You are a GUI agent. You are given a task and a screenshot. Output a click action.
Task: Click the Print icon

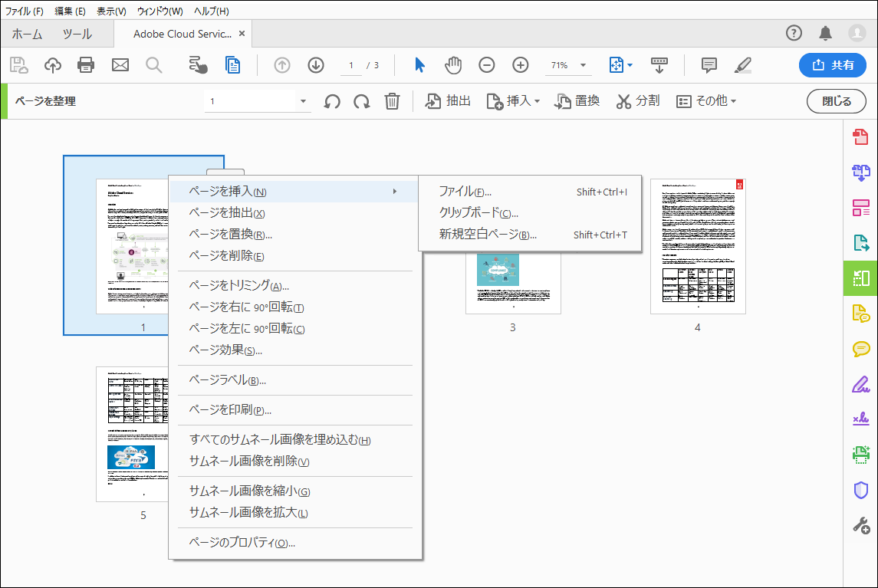(85, 65)
